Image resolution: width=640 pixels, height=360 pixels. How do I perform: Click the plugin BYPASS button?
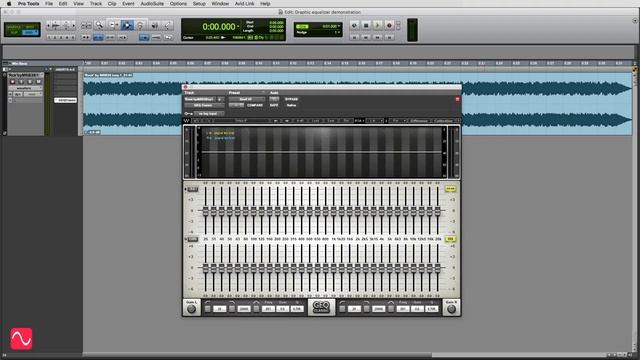click(291, 99)
